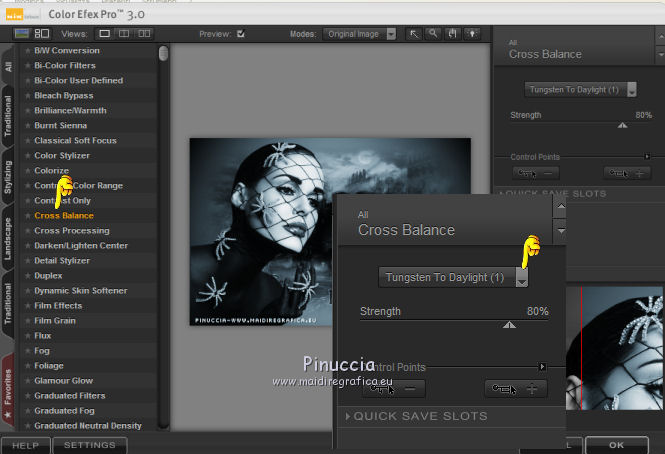Click add control point button in small upper-right panel
This screenshot has width=665, height=454.
pos(627,173)
